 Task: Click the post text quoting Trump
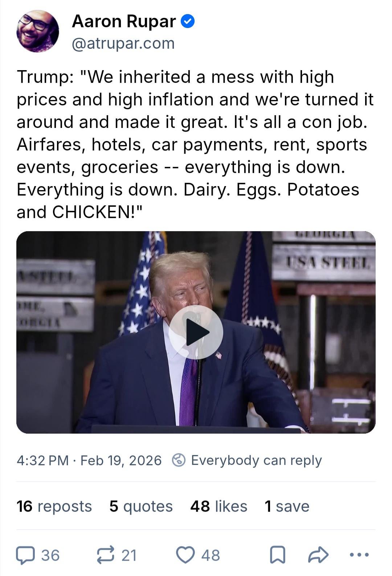coord(195,144)
